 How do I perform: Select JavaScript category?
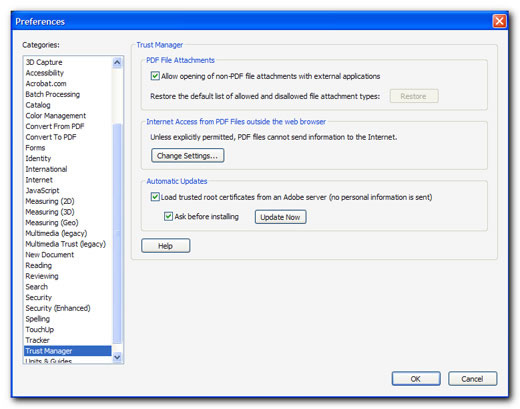[x=42, y=190]
